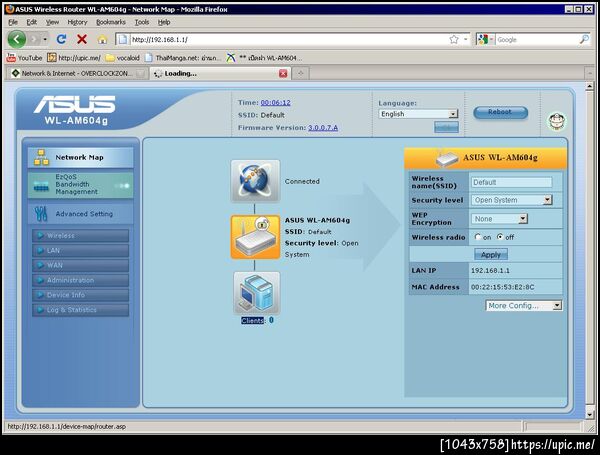Open the URL bar history dropdown

click(465, 39)
